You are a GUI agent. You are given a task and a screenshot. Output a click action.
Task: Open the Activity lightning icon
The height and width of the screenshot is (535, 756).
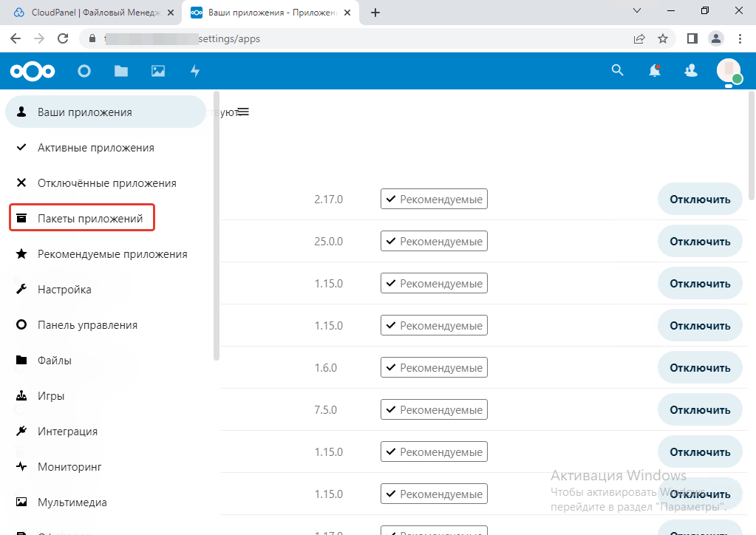pos(195,71)
